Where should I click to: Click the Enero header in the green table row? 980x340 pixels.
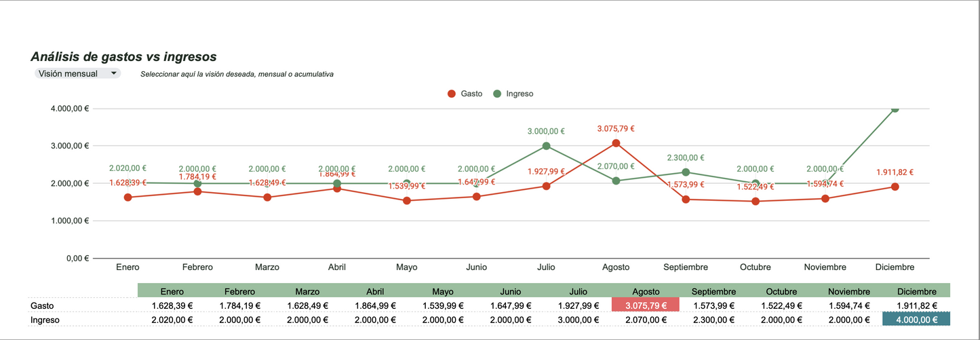pos(172,291)
